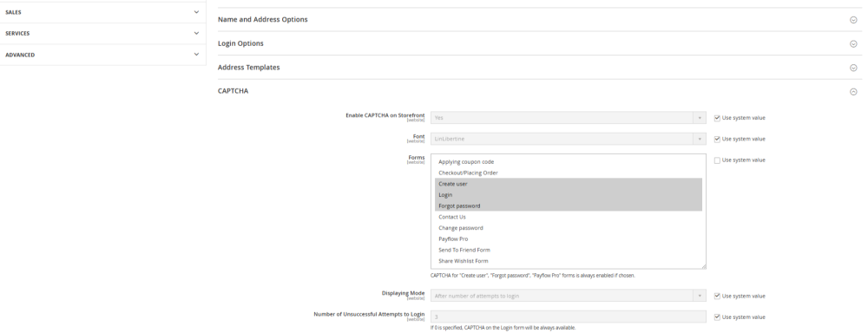Expand the Login Options circle chevron icon
Viewport: 868px width, 333px height.
(853, 43)
